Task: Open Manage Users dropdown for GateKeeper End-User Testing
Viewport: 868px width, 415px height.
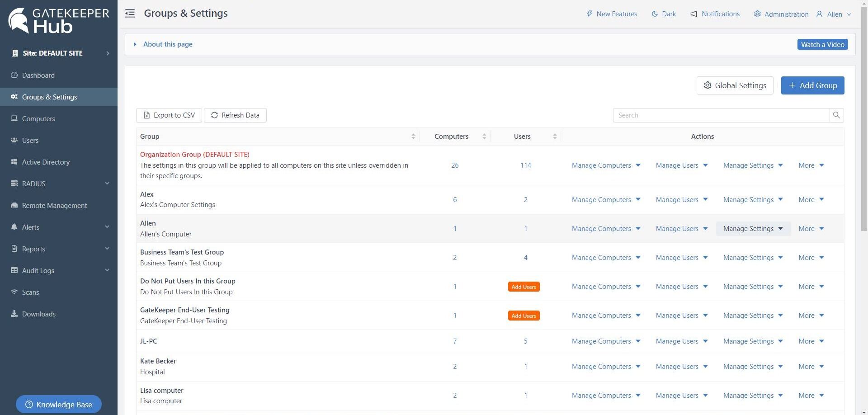Action: tap(682, 316)
